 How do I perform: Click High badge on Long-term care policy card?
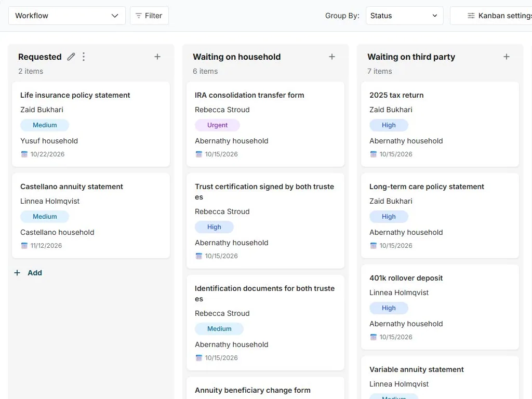tap(389, 217)
